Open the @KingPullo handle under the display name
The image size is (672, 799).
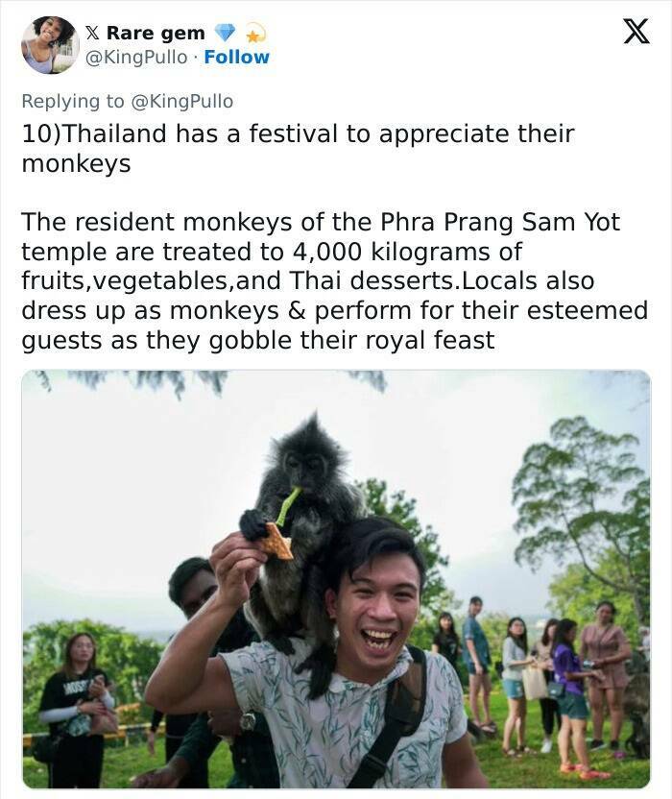[x=136, y=58]
